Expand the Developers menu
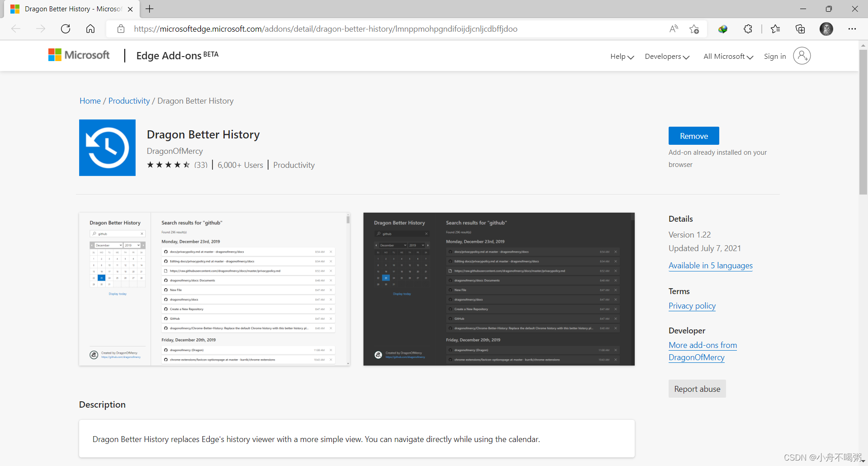The width and height of the screenshot is (868, 466). click(667, 57)
